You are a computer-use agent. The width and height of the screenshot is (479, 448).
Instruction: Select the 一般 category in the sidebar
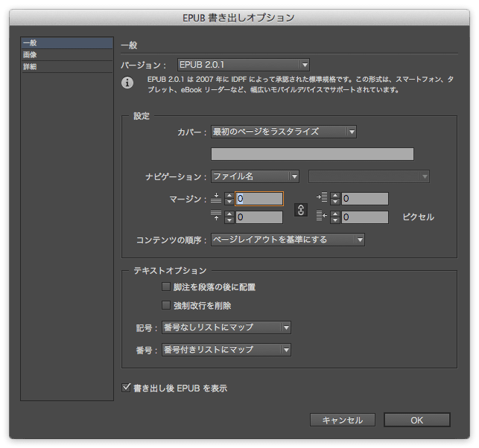pos(67,43)
